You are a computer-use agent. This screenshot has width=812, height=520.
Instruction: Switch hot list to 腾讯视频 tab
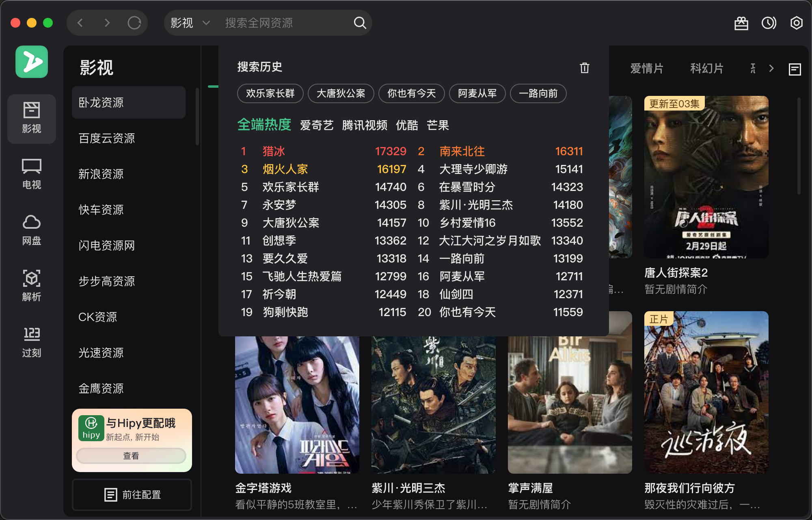[x=365, y=125]
